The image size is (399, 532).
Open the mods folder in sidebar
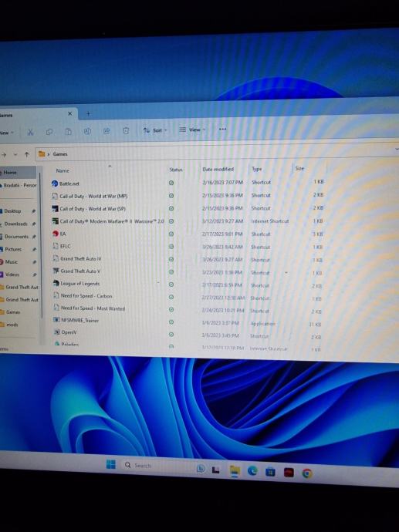[12, 325]
